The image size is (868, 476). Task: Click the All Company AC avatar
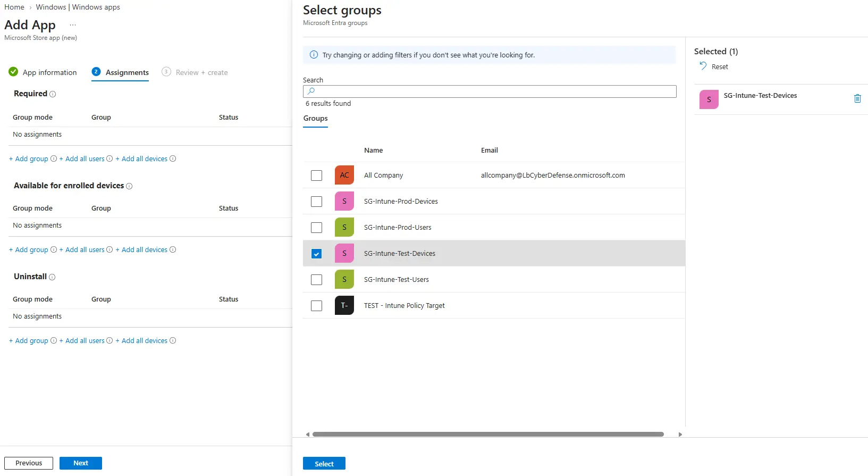pyautogui.click(x=344, y=175)
